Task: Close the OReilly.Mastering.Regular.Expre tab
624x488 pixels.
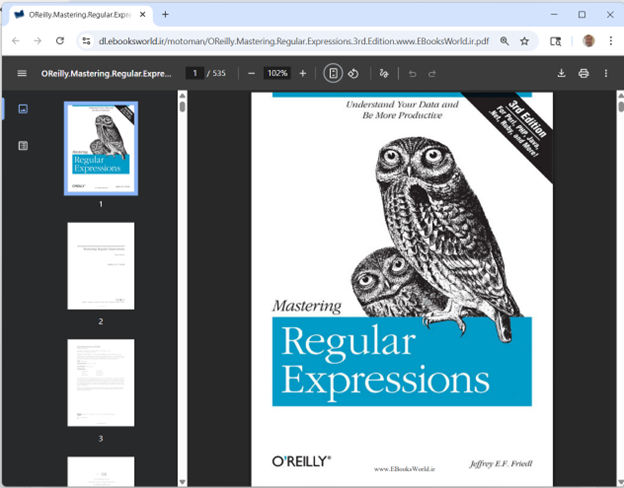Action: 142,15
